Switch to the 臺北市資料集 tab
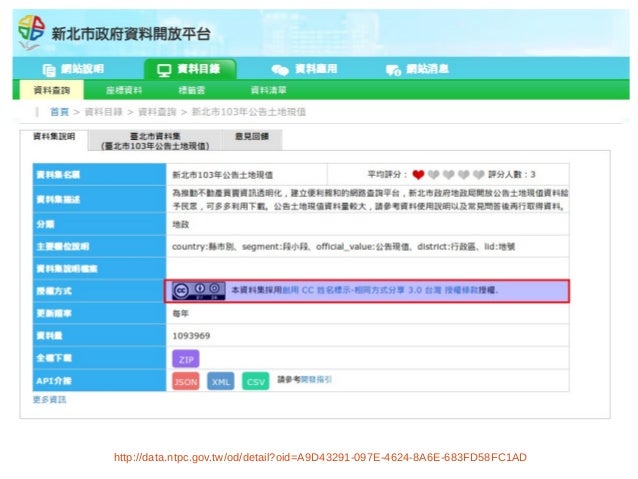Image resolution: width=638 pixels, height=479 pixels. click(x=155, y=141)
